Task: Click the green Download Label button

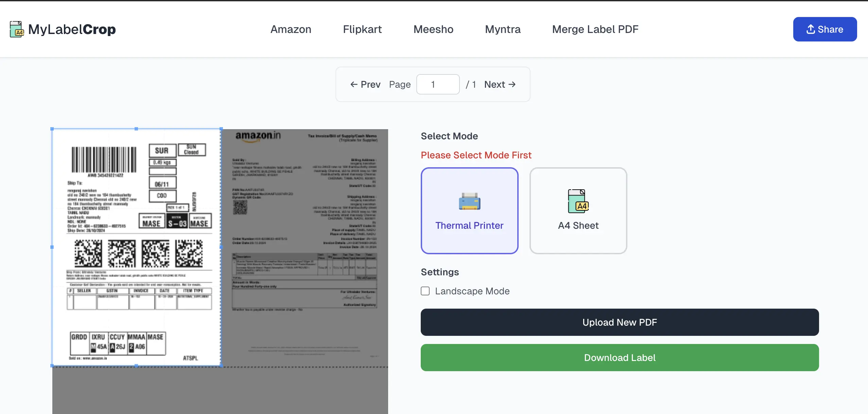Action: click(619, 358)
